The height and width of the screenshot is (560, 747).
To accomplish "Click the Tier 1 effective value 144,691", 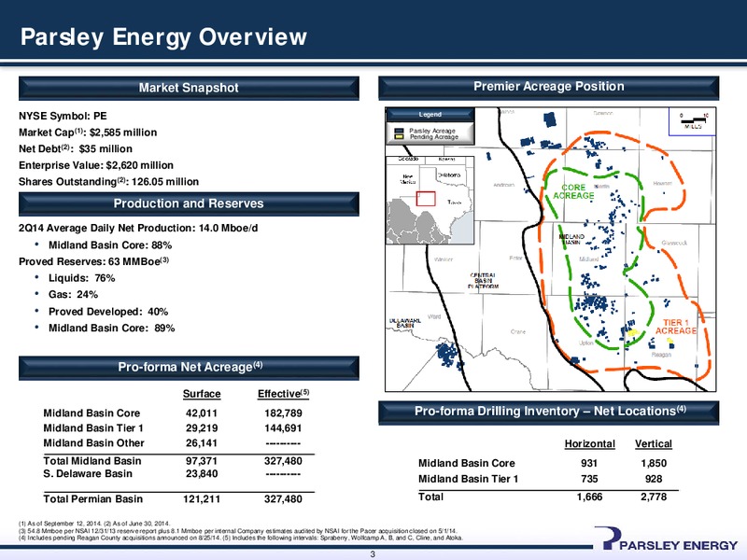I will [x=283, y=428].
